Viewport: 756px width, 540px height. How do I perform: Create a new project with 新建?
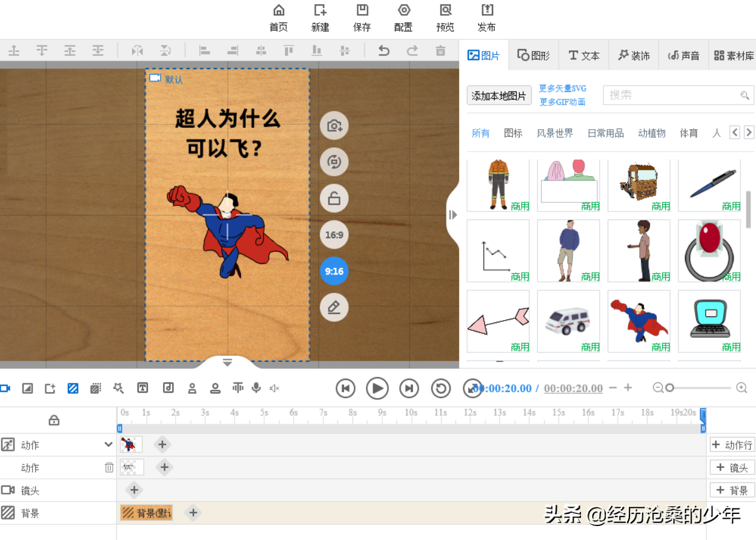320,18
